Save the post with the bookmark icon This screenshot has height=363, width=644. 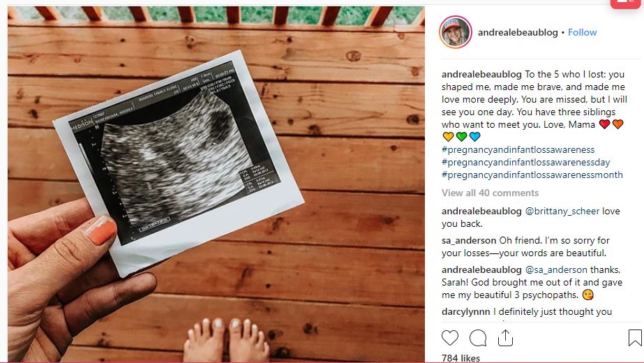pos(635,338)
